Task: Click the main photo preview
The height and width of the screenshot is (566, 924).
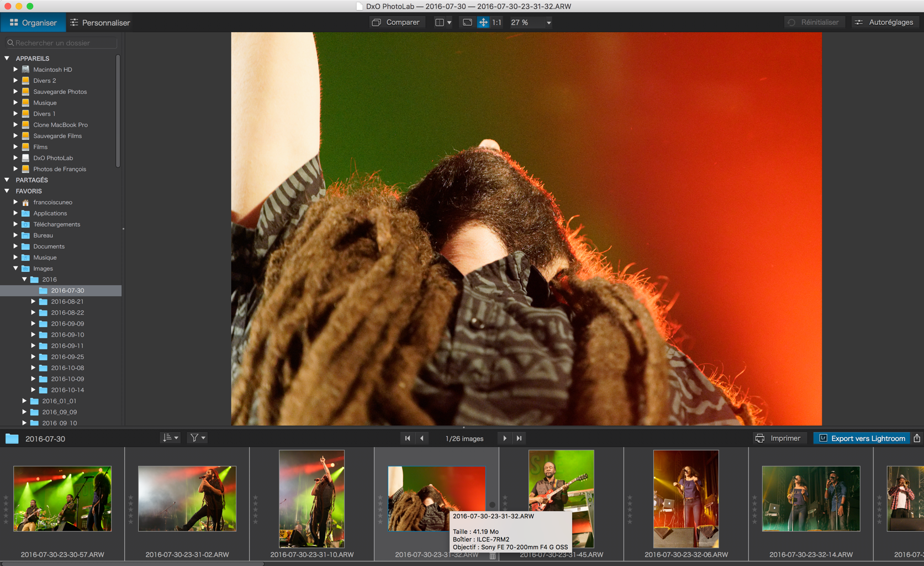Action: [526, 229]
